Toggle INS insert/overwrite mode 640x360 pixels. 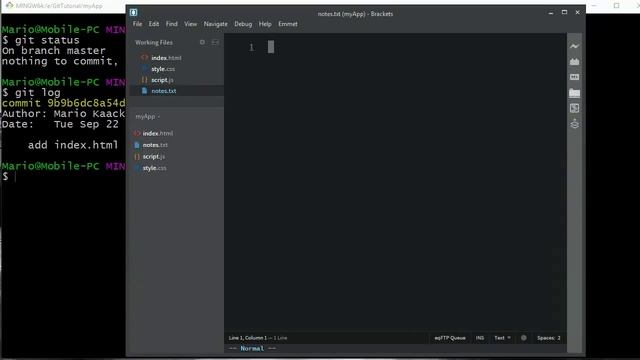tap(480, 338)
